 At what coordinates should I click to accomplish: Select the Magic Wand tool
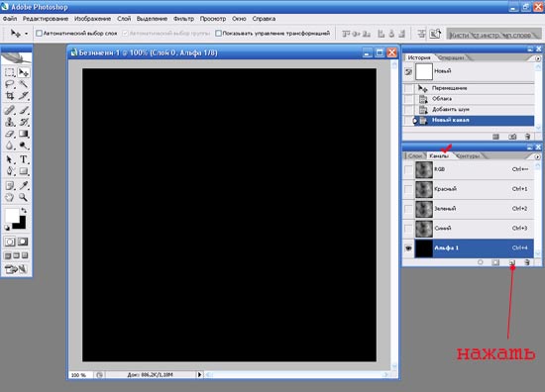(24, 84)
